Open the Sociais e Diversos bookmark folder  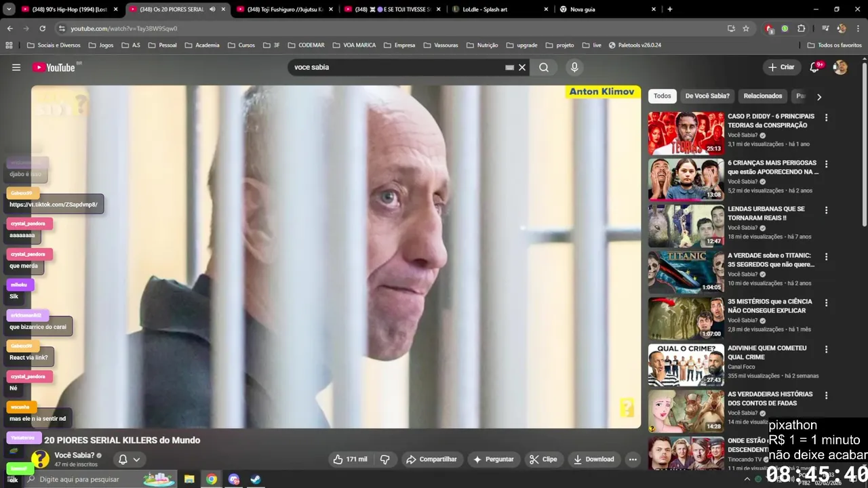(54, 45)
